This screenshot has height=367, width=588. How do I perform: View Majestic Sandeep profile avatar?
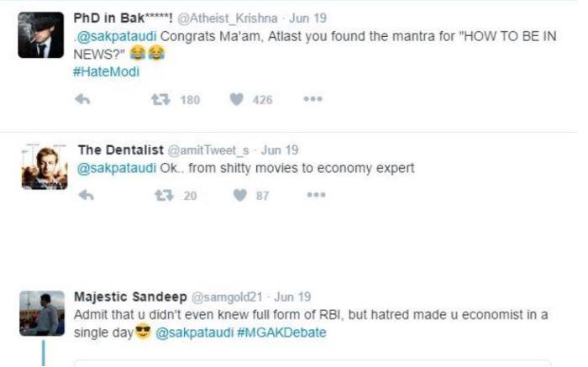coord(42,313)
